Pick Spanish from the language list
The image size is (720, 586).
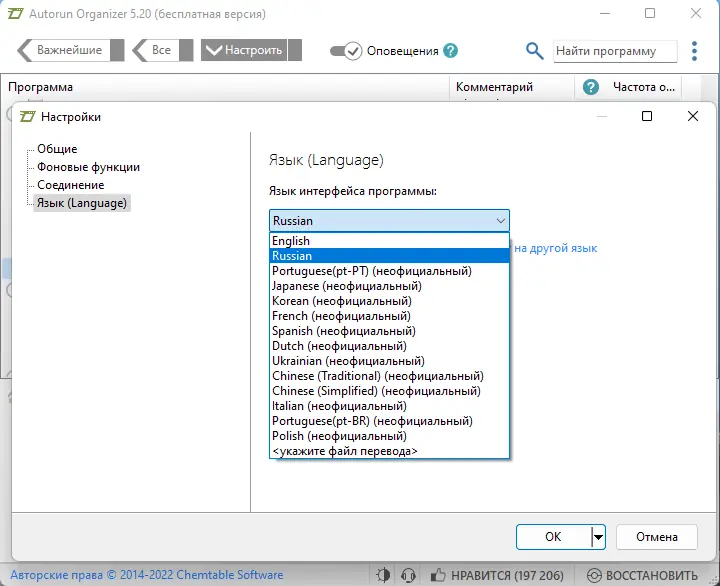pos(389,331)
